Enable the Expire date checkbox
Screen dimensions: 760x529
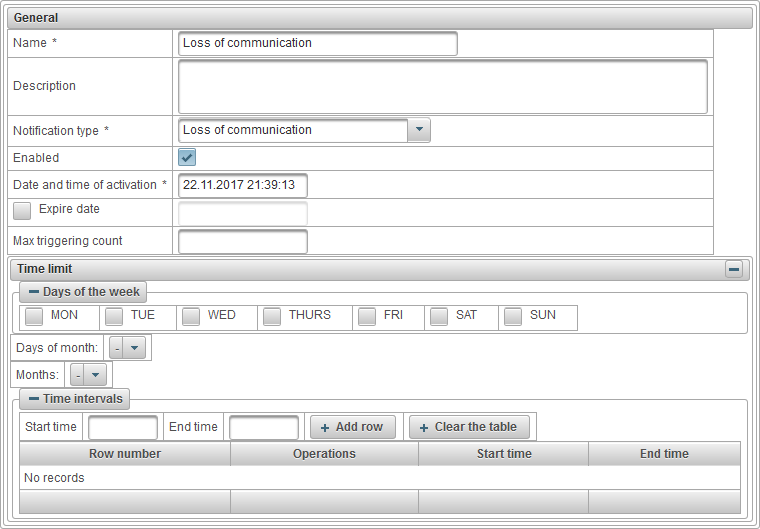tap(22, 211)
